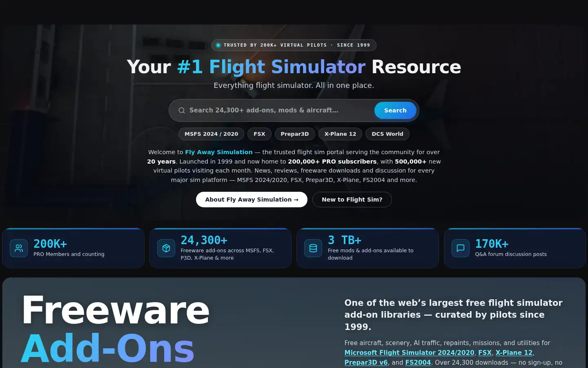Screen dimensions: 588x368
Task: Click the magnifier icon in search bar
Action: pos(182,110)
